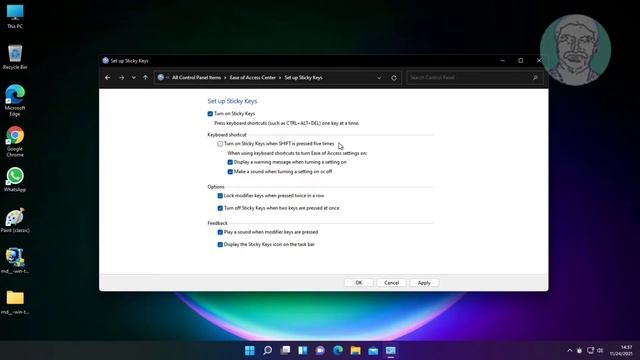Navigate to All Control Panel Items breadcrumb
Screen dimensions: 640x360
(x=196, y=78)
